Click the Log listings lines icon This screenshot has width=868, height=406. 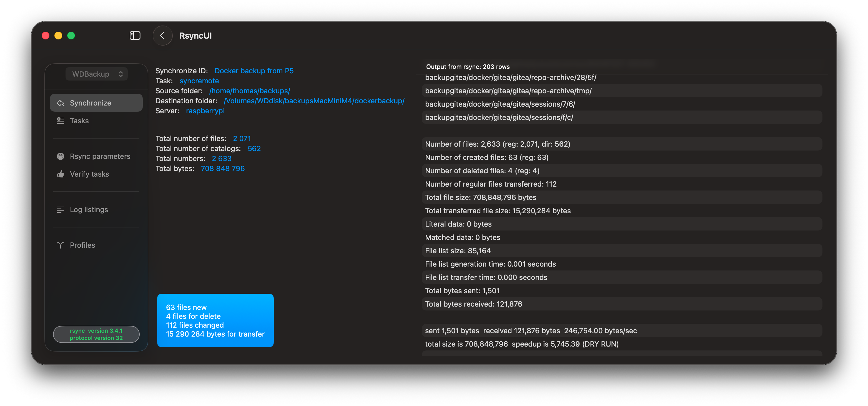[60, 210]
